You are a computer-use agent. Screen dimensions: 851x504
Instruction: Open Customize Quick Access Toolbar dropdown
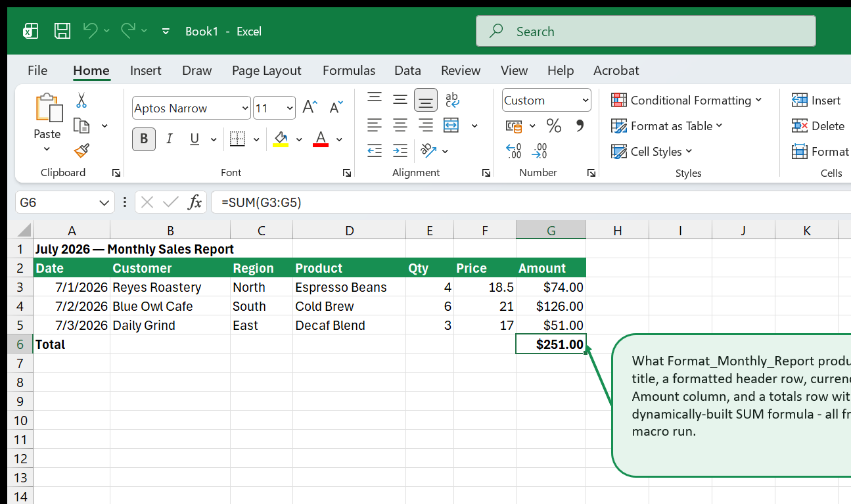166,31
